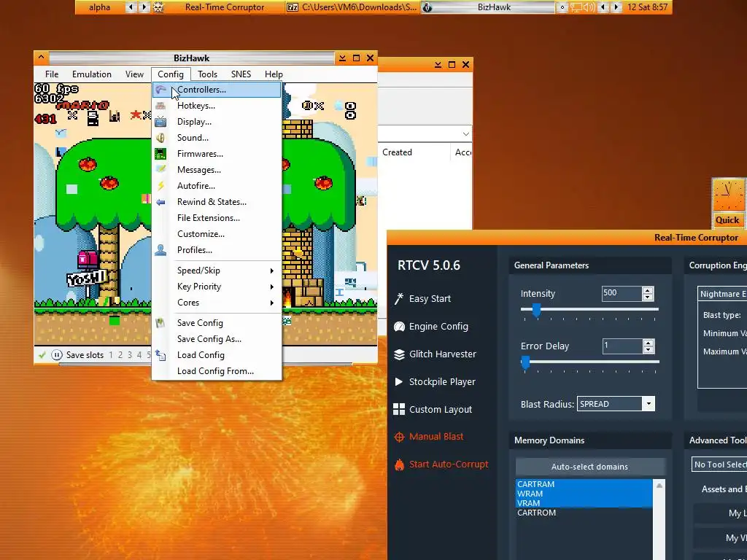The height and width of the screenshot is (560, 747).
Task: Open the Blast Radius SPREAD dropdown
Action: coord(649,404)
